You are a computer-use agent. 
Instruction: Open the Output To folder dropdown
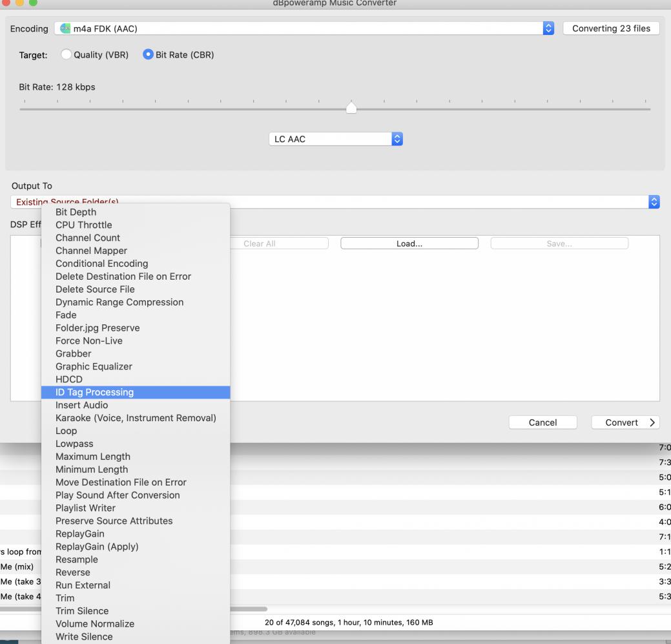pos(654,202)
